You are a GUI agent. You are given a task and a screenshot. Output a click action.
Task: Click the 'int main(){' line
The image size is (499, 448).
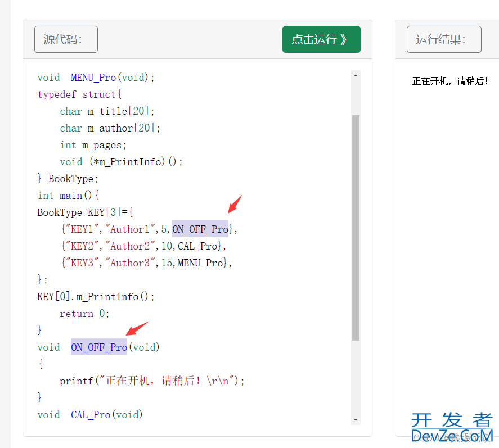click(x=69, y=195)
